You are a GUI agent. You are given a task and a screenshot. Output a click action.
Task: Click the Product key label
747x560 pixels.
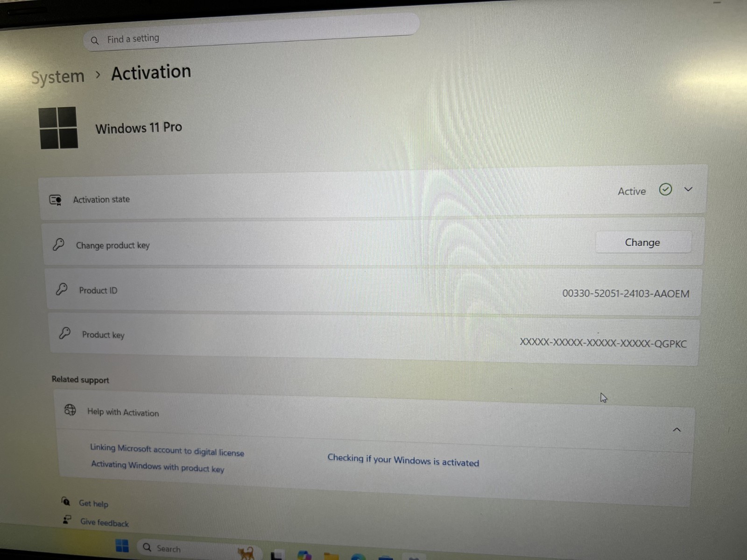click(x=103, y=335)
